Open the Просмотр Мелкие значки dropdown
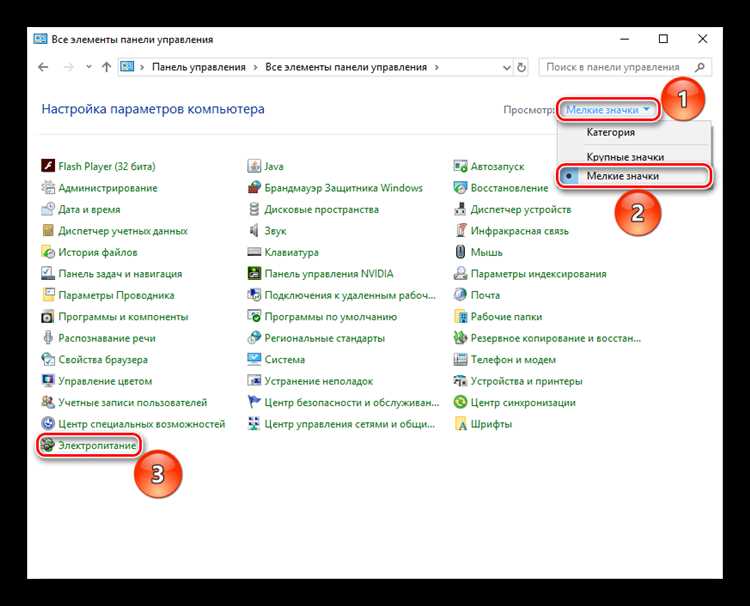 [608, 110]
